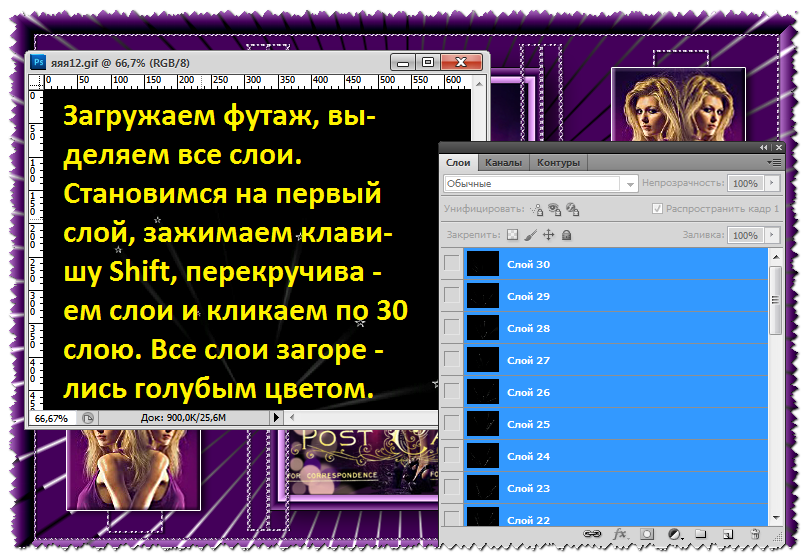Toggle lock transparent pixels icon

(x=512, y=235)
